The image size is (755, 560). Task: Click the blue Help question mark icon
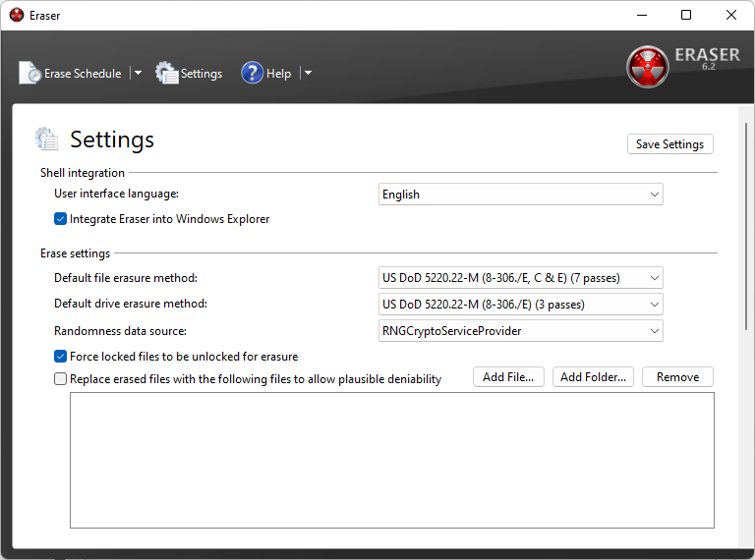coord(253,73)
